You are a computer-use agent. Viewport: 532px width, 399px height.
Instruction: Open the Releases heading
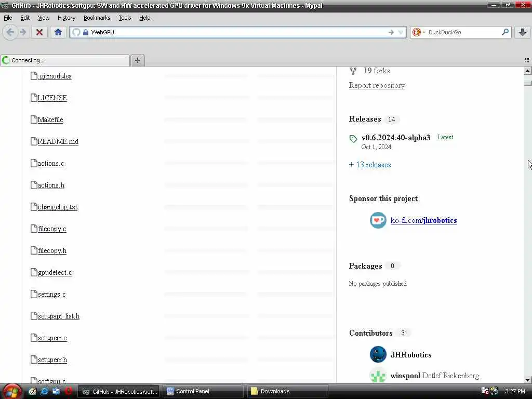tap(365, 119)
